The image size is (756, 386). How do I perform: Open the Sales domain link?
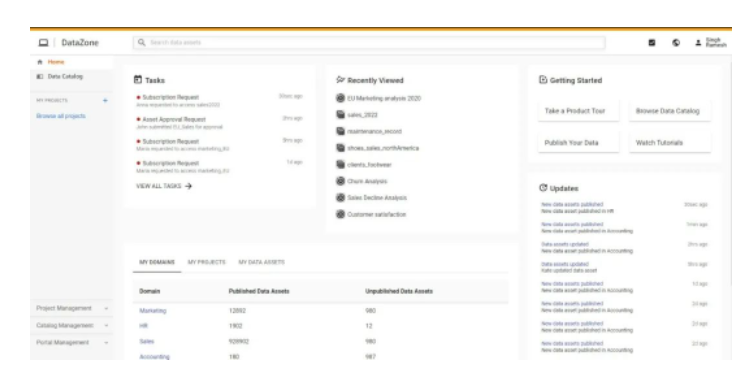pos(147,342)
